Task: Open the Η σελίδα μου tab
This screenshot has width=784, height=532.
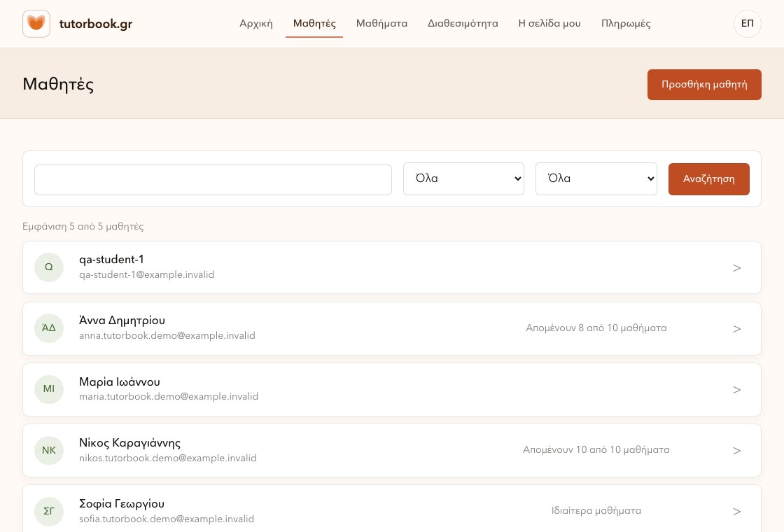Action: click(549, 24)
